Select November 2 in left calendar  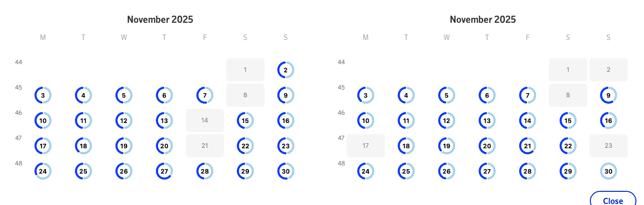(286, 70)
